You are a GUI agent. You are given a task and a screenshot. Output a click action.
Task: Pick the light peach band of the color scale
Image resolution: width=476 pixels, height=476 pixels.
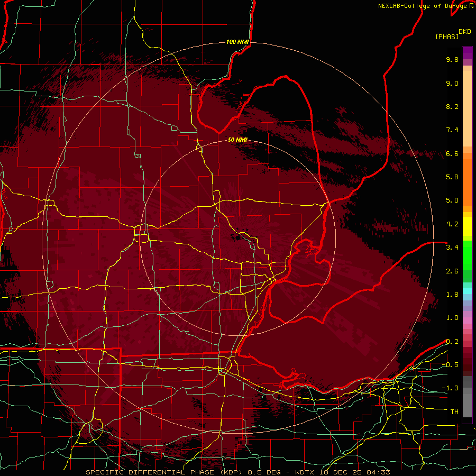tap(467, 109)
